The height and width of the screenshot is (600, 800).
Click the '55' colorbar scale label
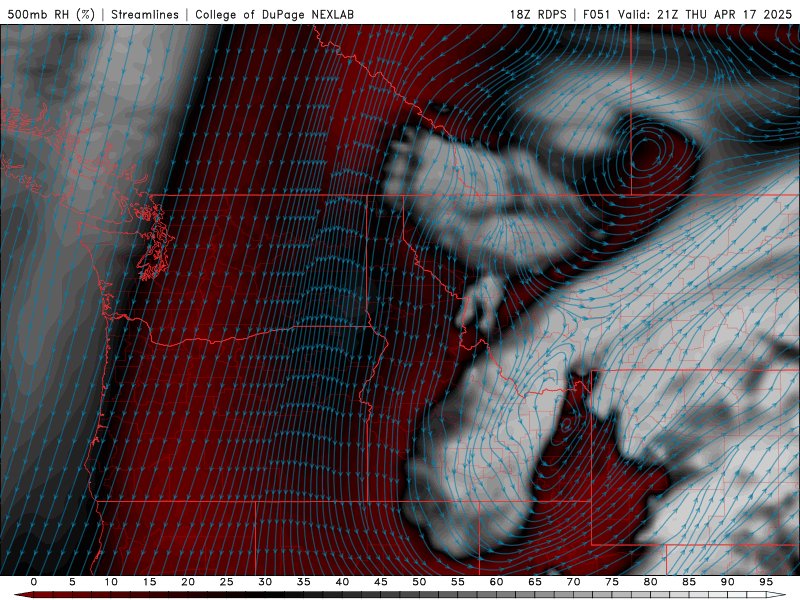click(x=457, y=582)
